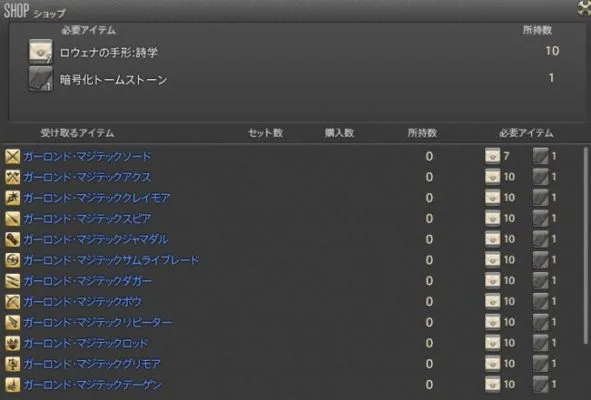
Task: Click the spear icon for マジテックスピア
Action: point(12,218)
